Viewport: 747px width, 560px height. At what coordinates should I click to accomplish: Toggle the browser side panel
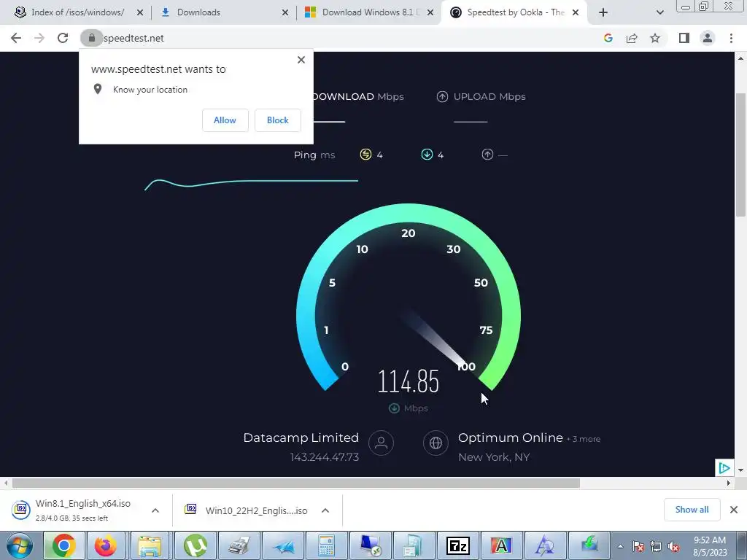tap(684, 38)
